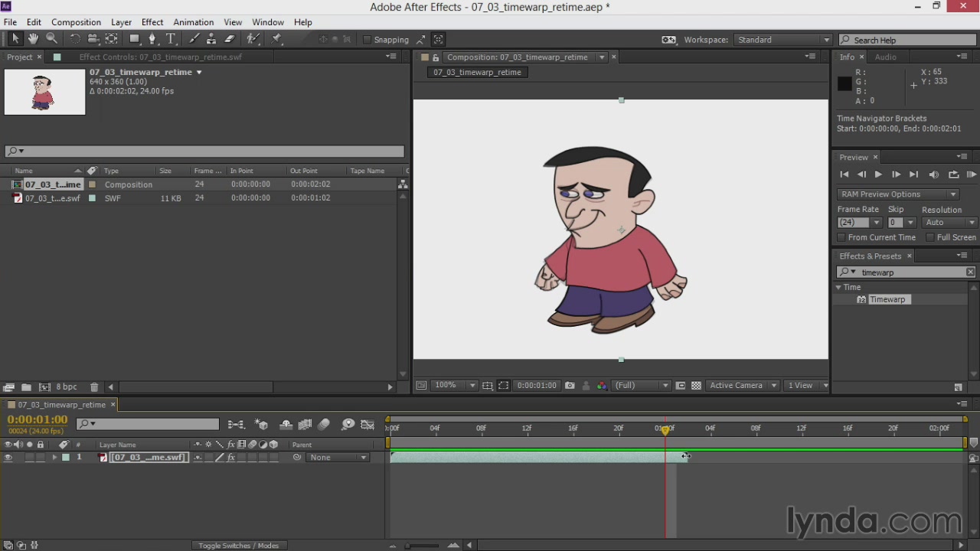Viewport: 980px width, 551px height.
Task: Select the Eraser tool
Action: (x=230, y=39)
